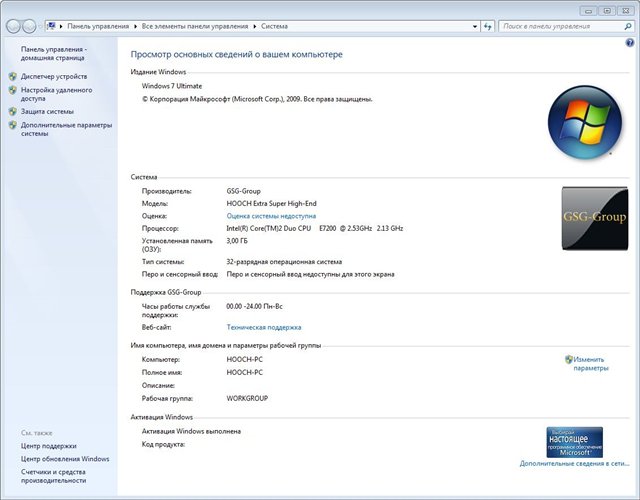The image size is (640, 500).
Task: Click WORKGROUP value text
Action: [x=247, y=398]
